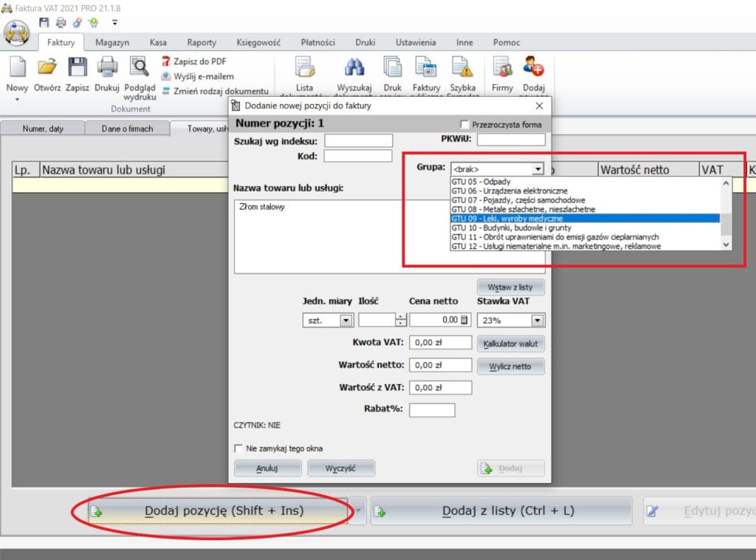This screenshot has height=560, width=756.
Task: Click the Anuluj button
Action: coord(266,468)
